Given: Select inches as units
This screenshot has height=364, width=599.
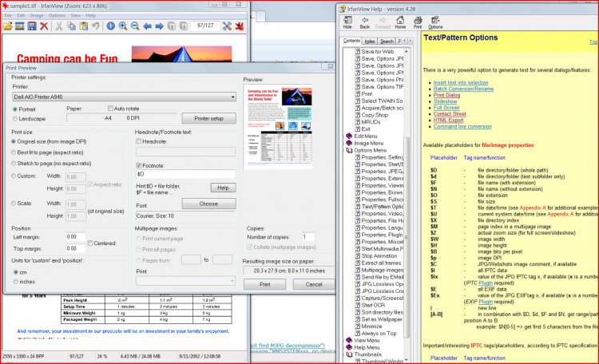Looking at the screenshot, I should [16, 282].
